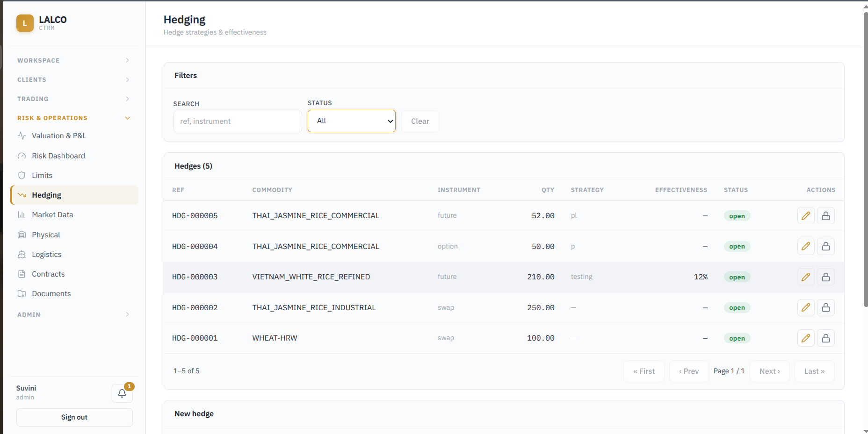
Task: Clear the hedge filters
Action: tap(420, 121)
